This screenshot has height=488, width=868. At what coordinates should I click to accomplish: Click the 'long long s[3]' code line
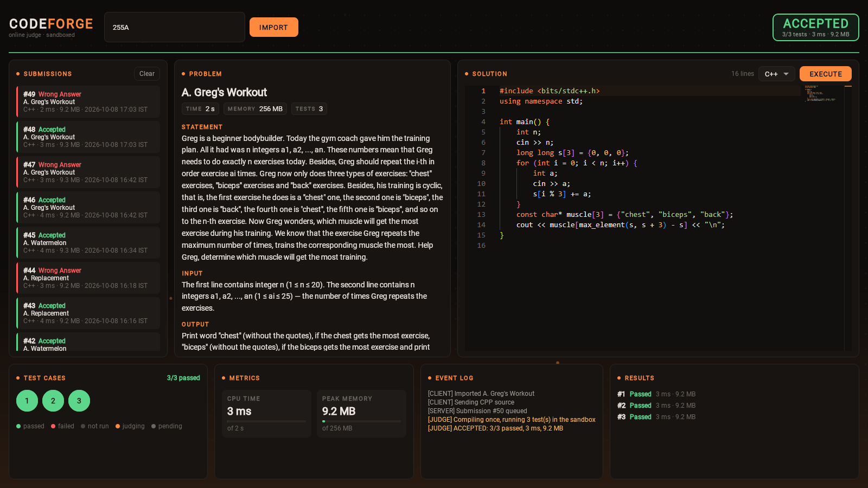[572, 153]
